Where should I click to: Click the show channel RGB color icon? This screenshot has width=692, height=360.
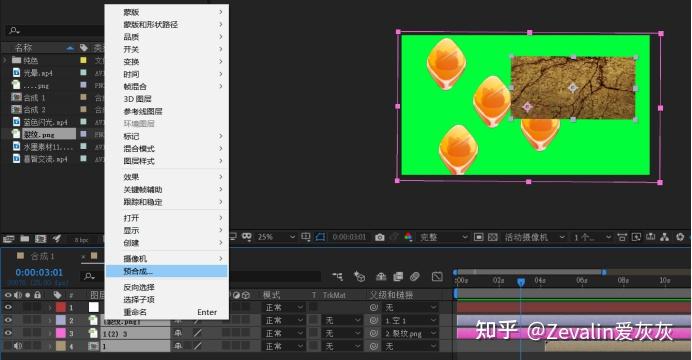click(x=408, y=237)
